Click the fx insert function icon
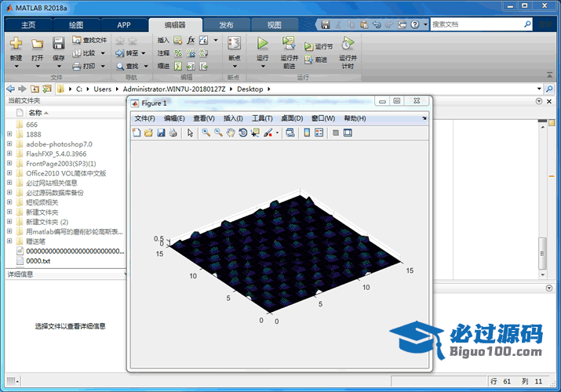Viewport: 561px width, 392px height. click(x=191, y=40)
